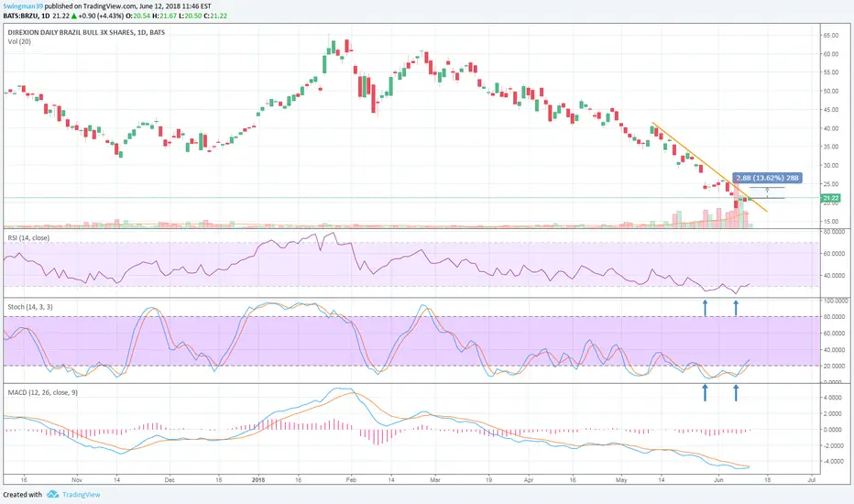Click the 20.0000 level on Stoch axis
The image size is (854, 504).
click(x=835, y=367)
